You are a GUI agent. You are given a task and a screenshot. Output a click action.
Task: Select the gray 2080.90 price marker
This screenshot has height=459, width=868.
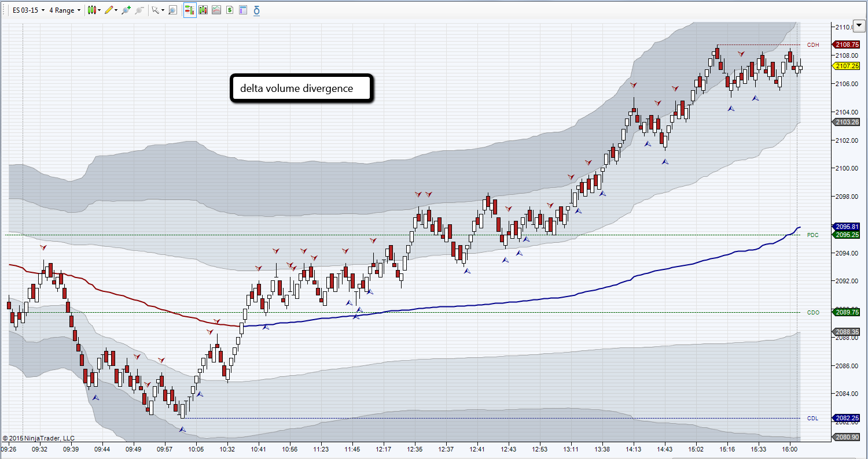point(847,437)
